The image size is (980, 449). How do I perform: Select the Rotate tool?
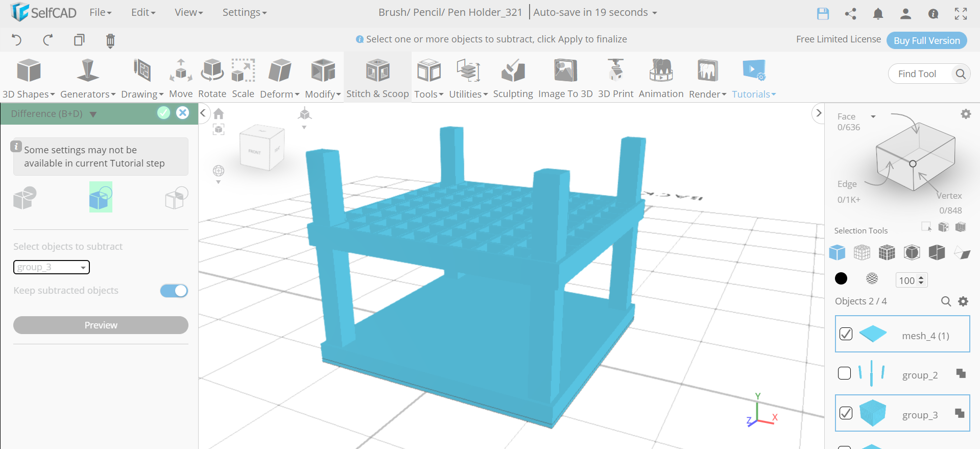click(212, 78)
